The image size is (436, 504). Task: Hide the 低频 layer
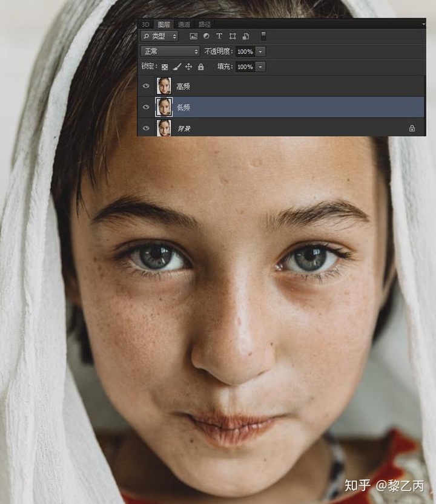click(146, 106)
